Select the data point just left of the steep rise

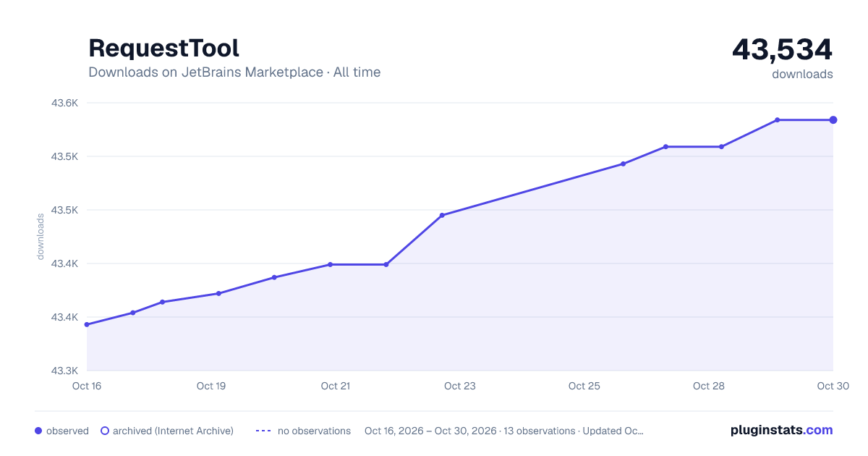click(386, 264)
